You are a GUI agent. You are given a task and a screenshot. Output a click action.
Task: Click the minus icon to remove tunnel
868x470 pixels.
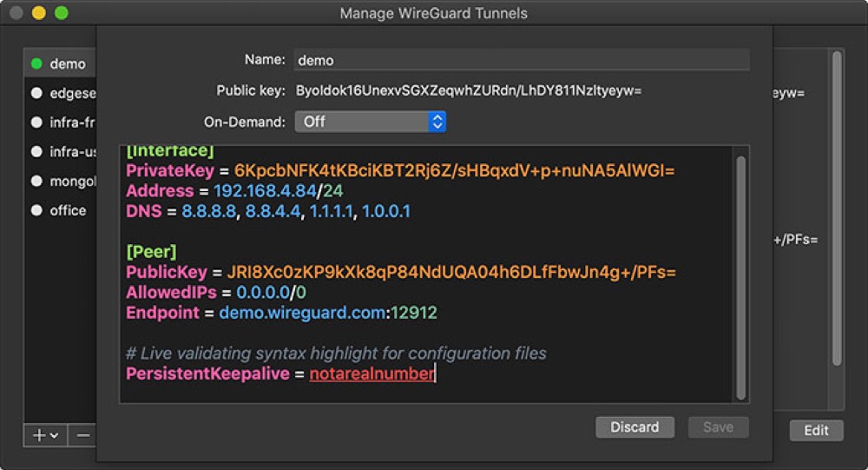83,435
